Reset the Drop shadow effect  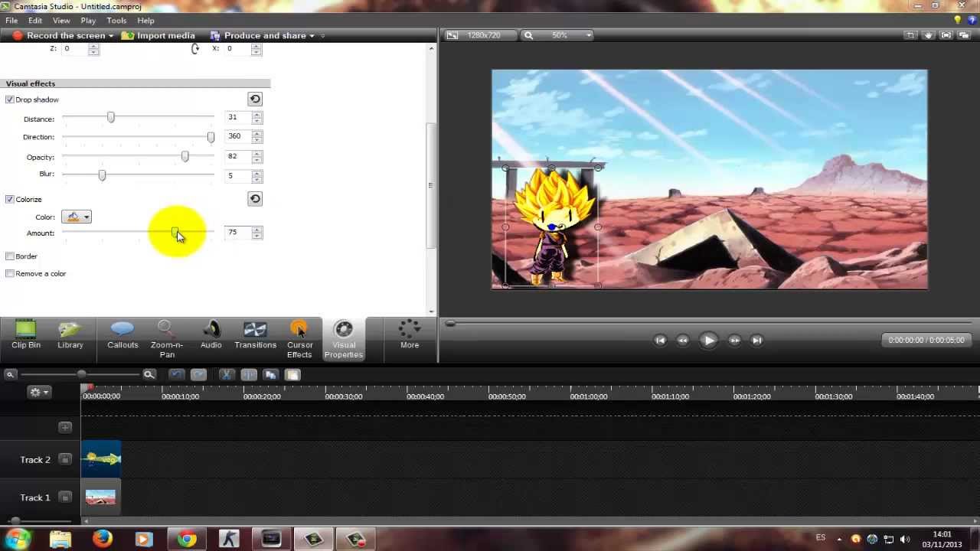255,99
